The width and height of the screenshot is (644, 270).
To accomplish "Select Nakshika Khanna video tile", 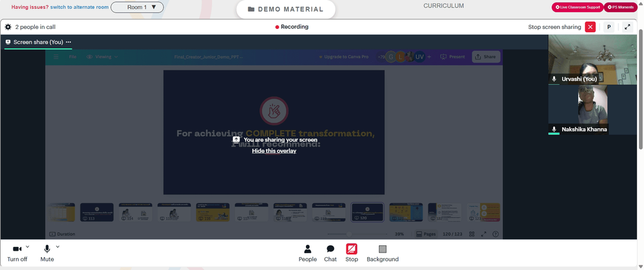I will pos(592,110).
